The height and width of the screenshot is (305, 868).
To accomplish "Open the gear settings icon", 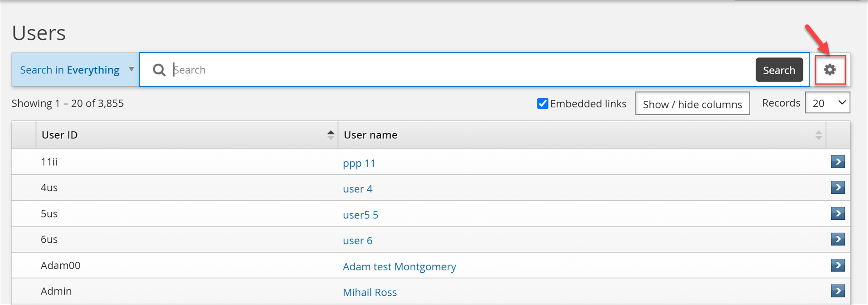I will tap(830, 70).
